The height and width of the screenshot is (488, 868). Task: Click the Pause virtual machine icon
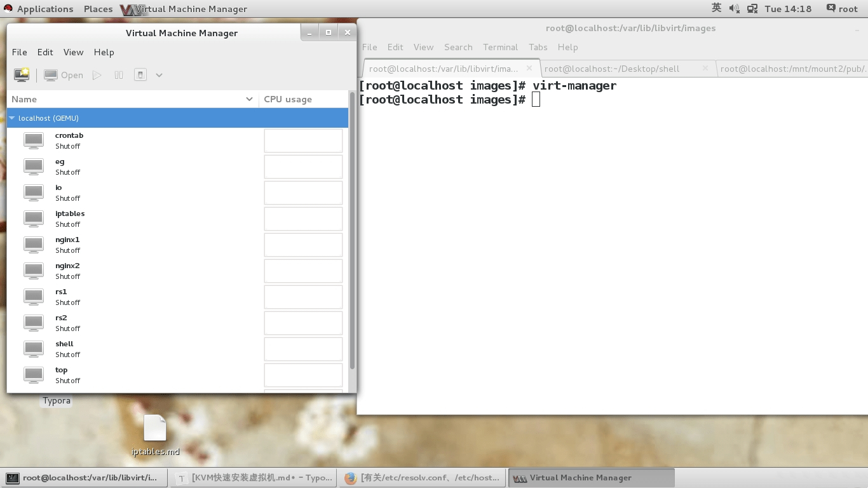click(x=119, y=75)
